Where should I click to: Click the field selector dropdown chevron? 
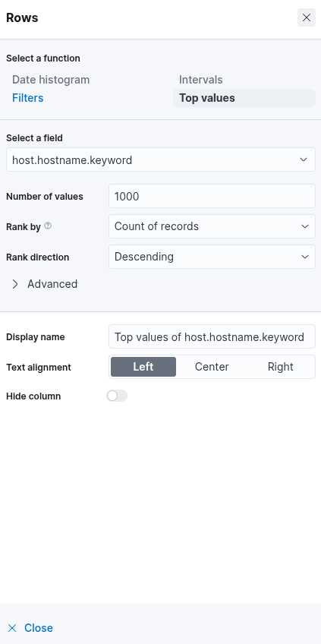click(x=304, y=159)
